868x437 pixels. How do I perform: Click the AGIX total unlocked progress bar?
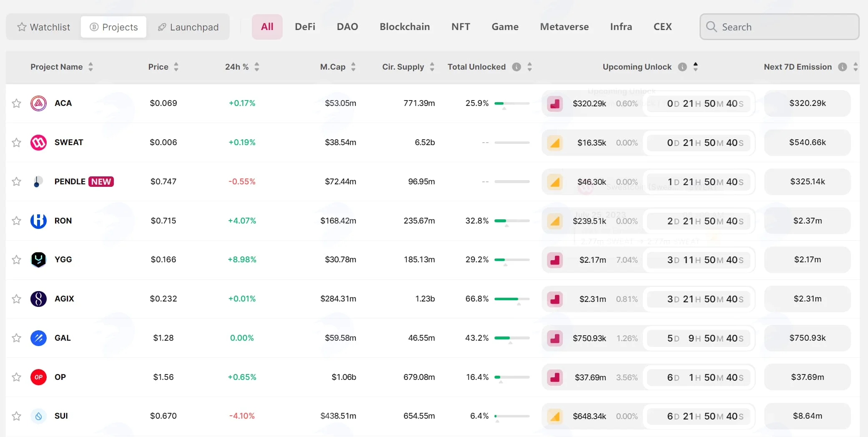(x=512, y=299)
